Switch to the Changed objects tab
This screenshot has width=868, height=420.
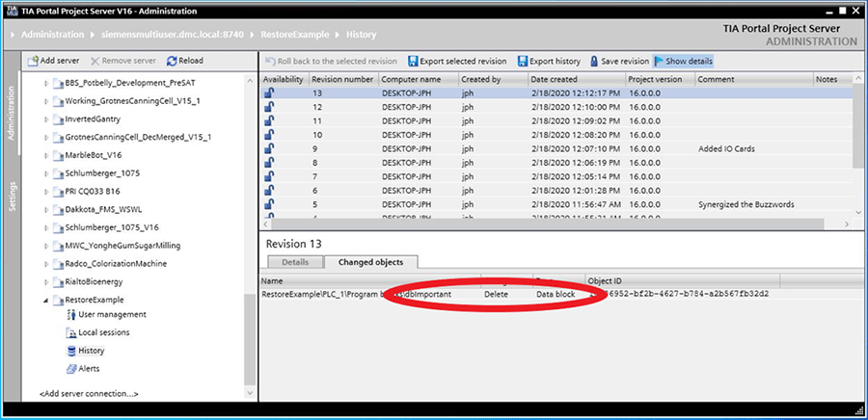pos(371,262)
